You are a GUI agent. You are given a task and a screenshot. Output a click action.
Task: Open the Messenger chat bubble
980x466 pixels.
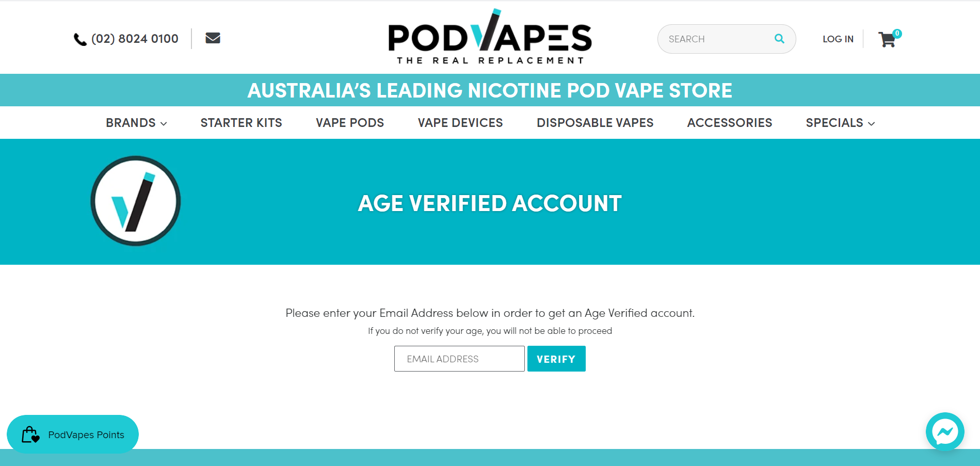click(945, 432)
